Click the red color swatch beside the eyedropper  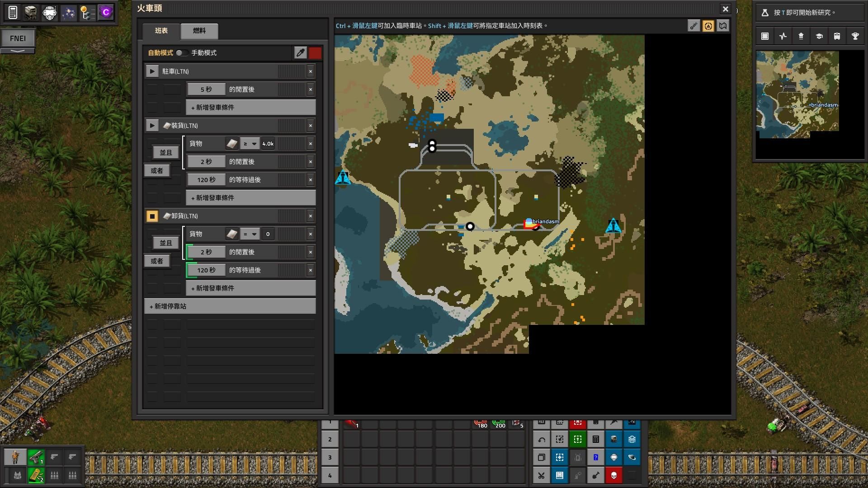(x=315, y=53)
